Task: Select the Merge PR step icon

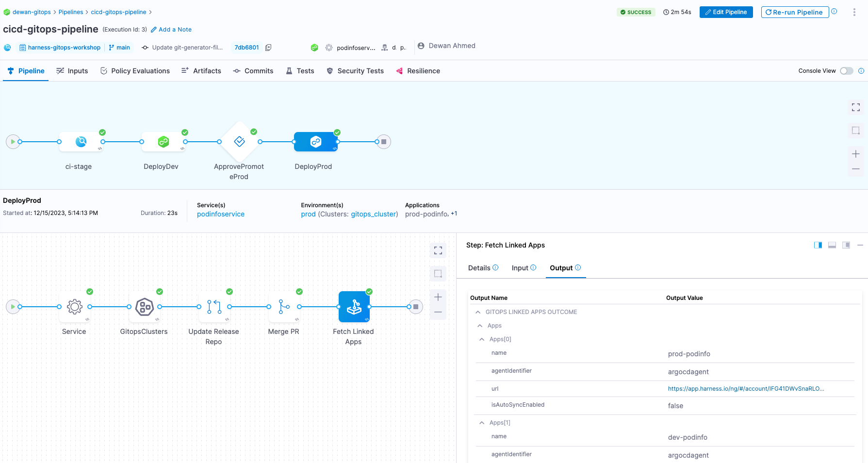Action: coord(284,307)
